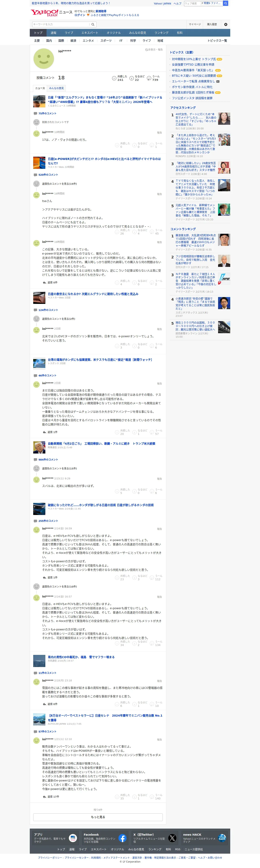Image resolution: width=260 pixels, height=868 pixels.
Task: Expand 返信先のコメントを見る(2件)
Action: coord(58,319)
